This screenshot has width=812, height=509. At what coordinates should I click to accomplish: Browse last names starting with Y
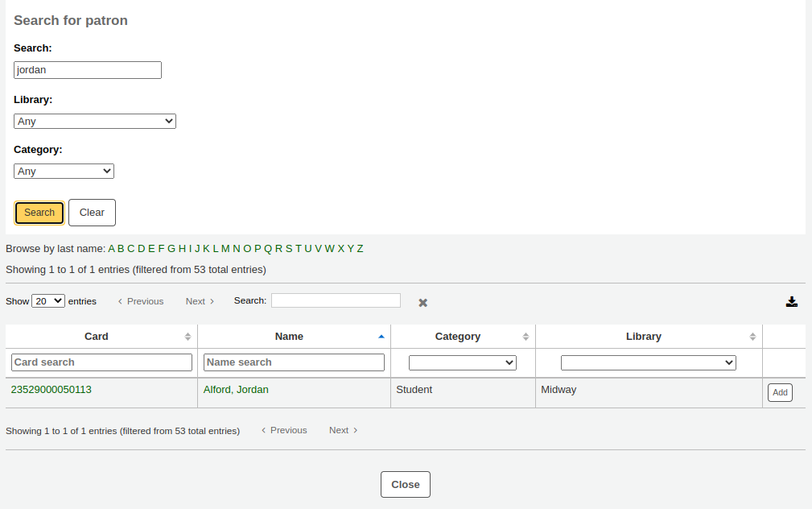click(351, 249)
